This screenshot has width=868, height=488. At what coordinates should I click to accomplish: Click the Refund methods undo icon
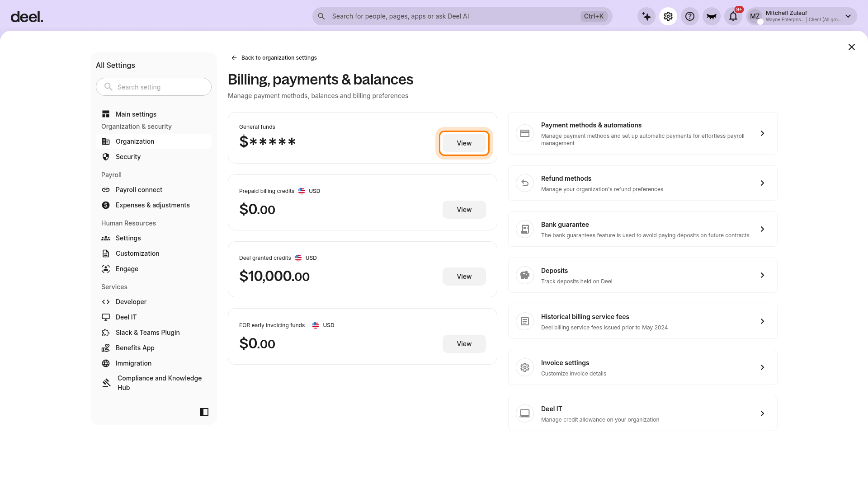tap(525, 183)
